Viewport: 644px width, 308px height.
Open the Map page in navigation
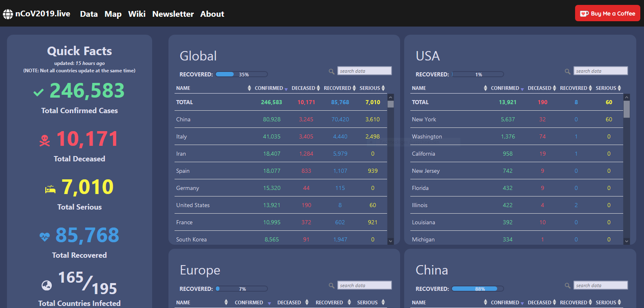(113, 14)
